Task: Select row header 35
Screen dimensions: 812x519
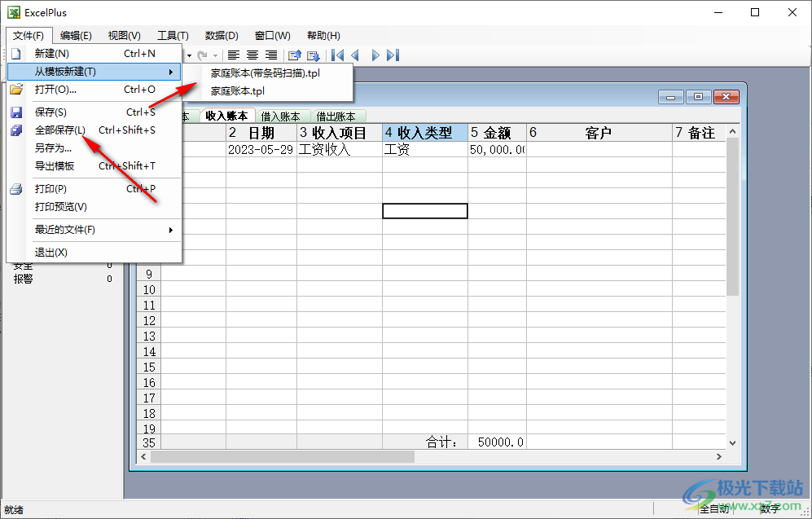Action: (x=149, y=442)
